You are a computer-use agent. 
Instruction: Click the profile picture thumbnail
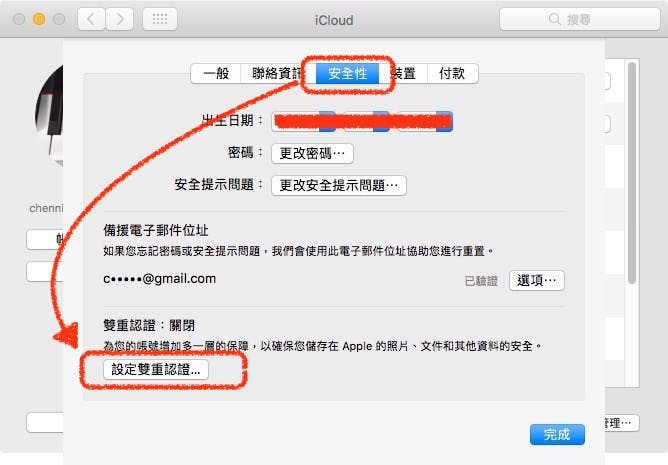49,115
